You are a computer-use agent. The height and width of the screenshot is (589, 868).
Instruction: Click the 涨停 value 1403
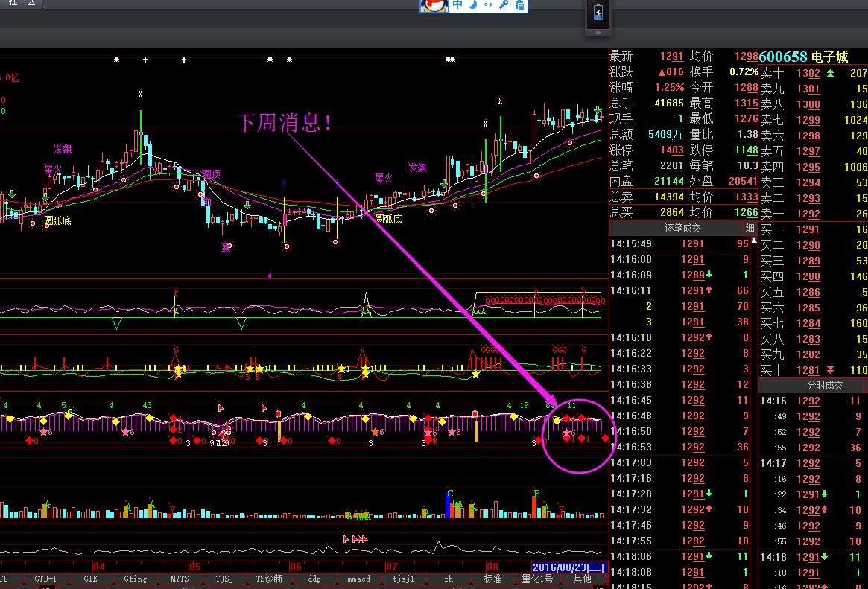point(671,150)
